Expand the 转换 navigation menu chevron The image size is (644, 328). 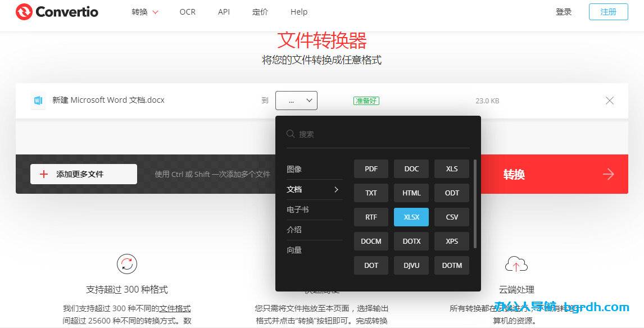click(154, 11)
